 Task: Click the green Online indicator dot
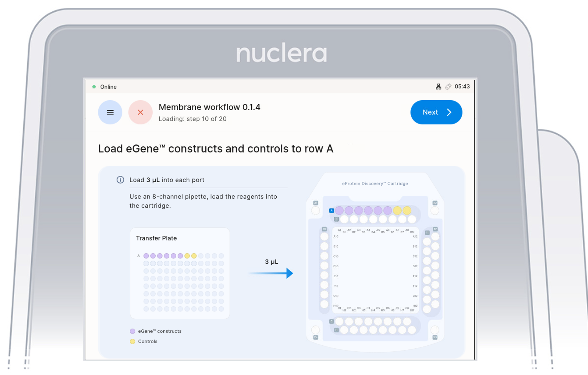94,87
